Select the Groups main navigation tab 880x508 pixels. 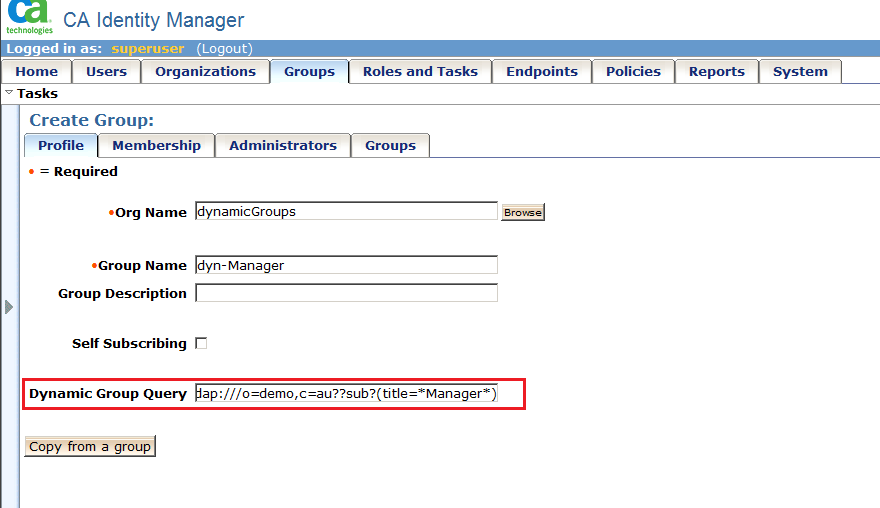click(309, 71)
